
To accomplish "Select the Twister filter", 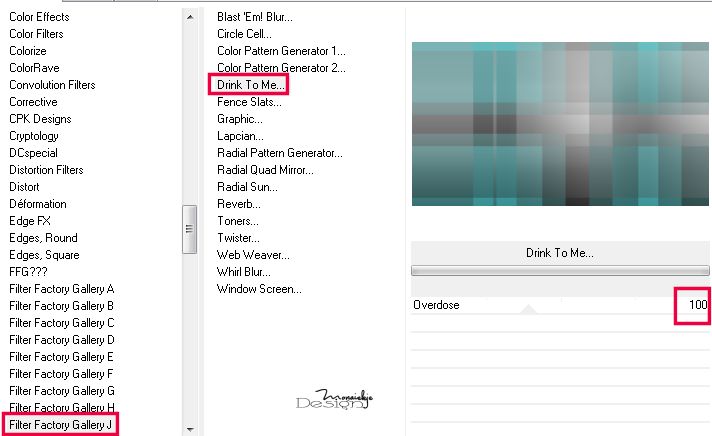I will [x=238, y=238].
